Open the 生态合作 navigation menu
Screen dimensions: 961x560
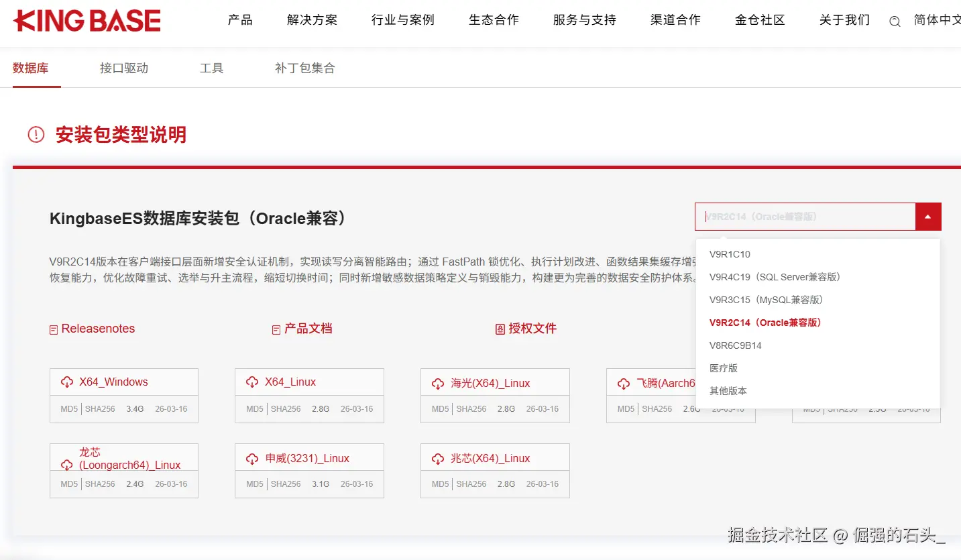pos(494,20)
